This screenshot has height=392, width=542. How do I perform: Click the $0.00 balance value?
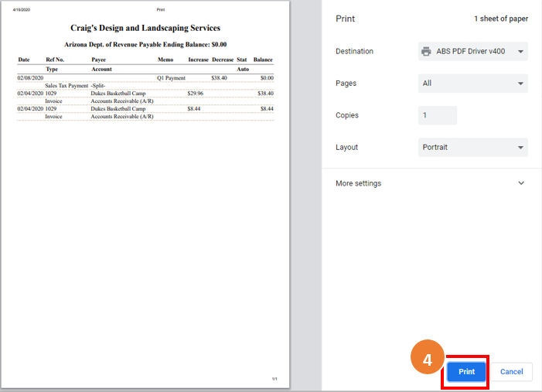click(x=267, y=78)
